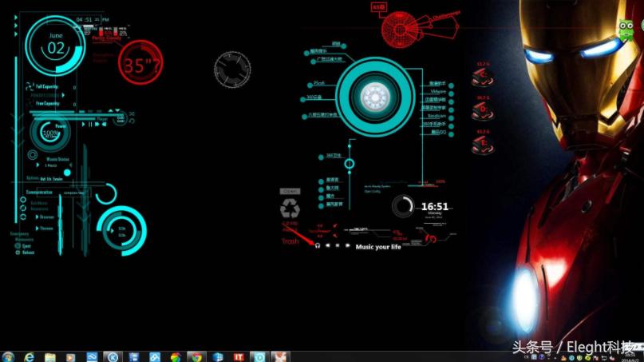Screen dimensions: 644x362
Task: Click the red Trash label
Action: click(x=290, y=241)
